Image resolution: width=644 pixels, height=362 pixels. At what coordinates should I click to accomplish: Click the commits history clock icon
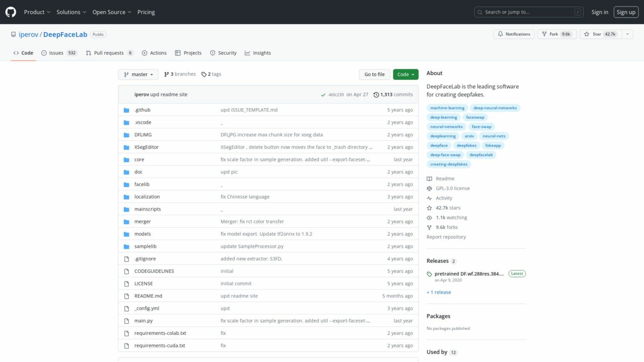coord(376,95)
